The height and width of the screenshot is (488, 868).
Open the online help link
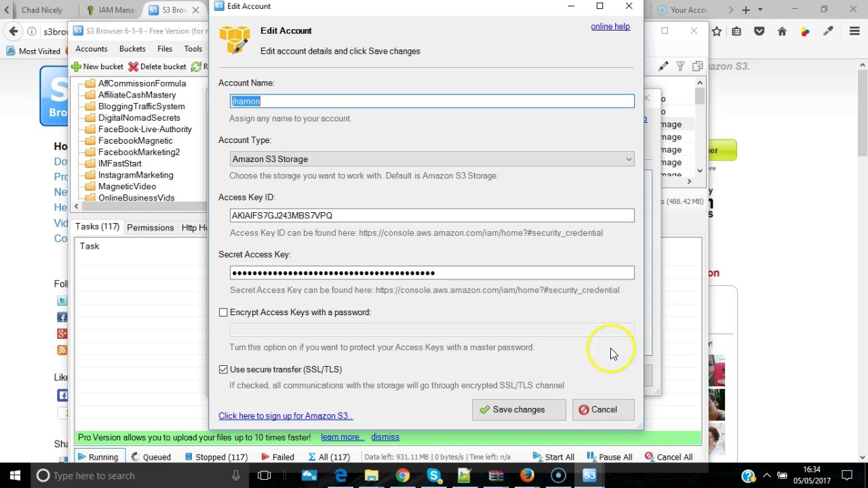point(610,26)
